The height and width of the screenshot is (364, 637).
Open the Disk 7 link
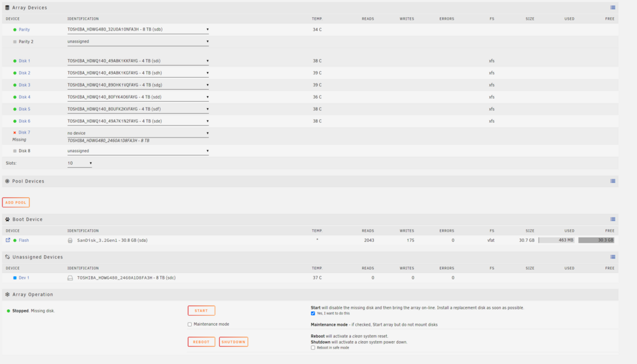[24, 132]
